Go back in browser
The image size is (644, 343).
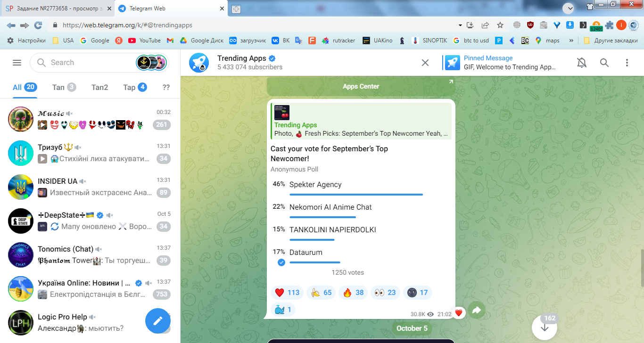[11, 25]
